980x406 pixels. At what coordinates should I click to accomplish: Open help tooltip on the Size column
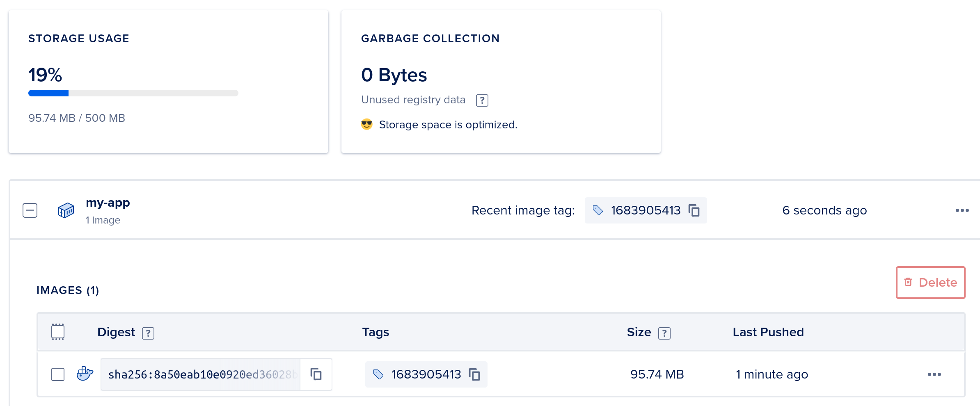(665, 333)
